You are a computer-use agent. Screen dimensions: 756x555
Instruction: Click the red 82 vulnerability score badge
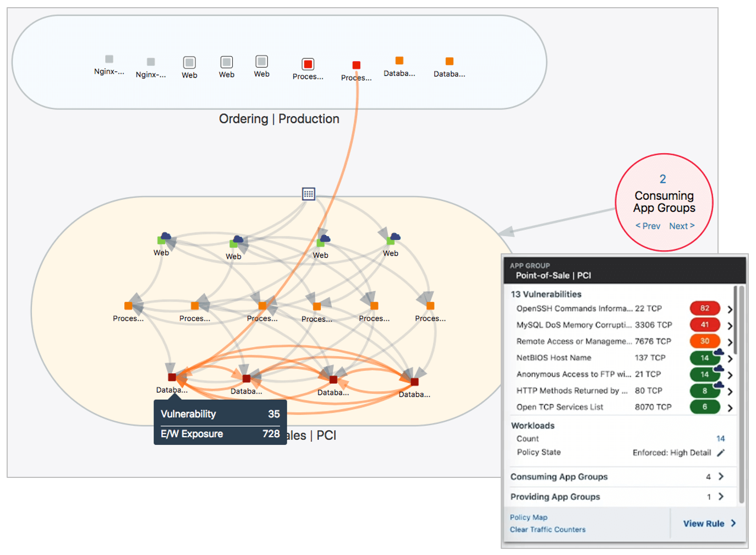(x=705, y=308)
